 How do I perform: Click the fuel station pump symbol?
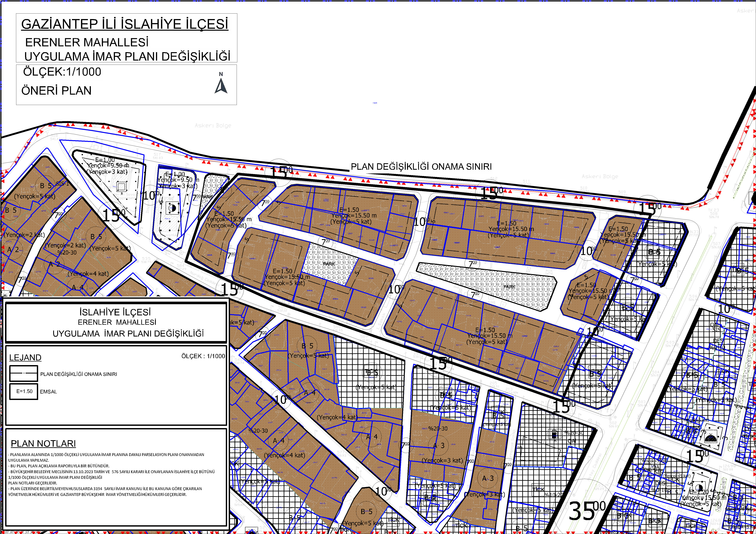click(x=554, y=434)
